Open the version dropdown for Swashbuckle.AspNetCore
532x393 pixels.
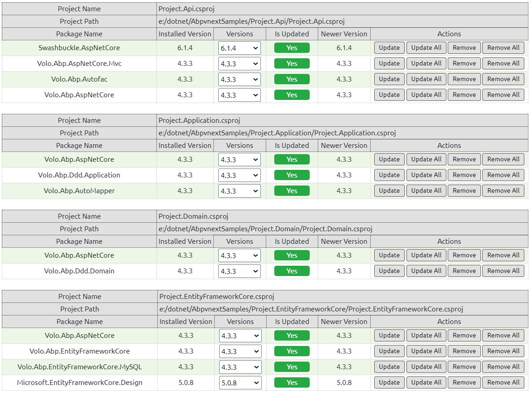click(x=239, y=48)
